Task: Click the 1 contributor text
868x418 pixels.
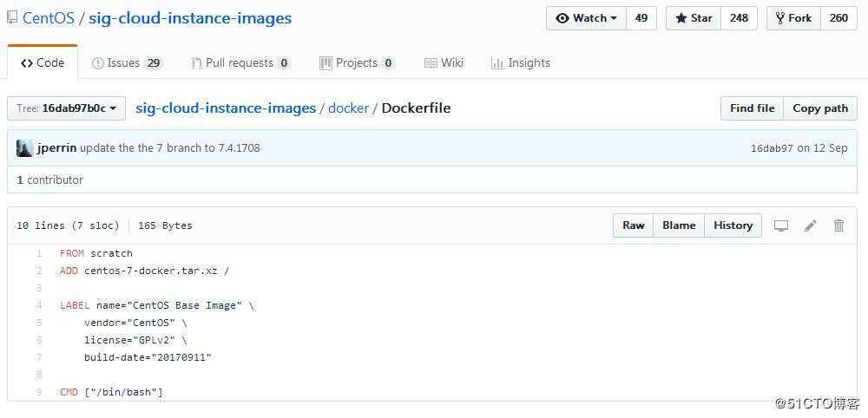Action: 49,180
